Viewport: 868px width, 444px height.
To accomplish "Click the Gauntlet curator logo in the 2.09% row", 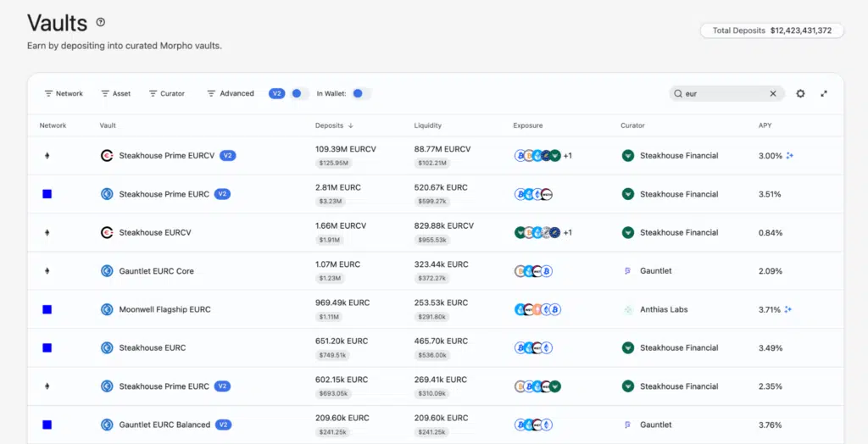I will (x=628, y=270).
